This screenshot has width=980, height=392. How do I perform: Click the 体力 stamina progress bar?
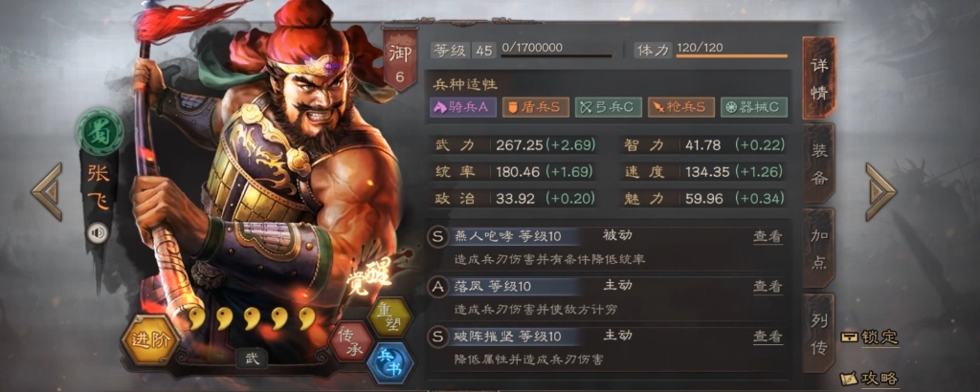pyautogui.click(x=732, y=55)
